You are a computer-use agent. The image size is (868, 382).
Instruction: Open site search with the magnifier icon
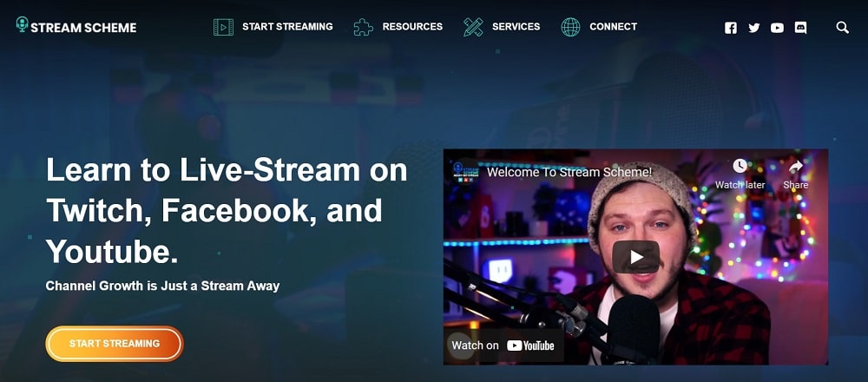pyautogui.click(x=843, y=28)
